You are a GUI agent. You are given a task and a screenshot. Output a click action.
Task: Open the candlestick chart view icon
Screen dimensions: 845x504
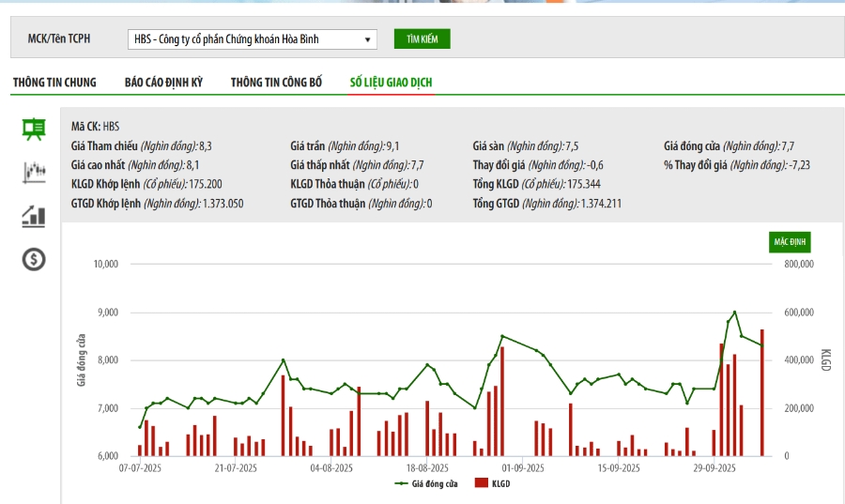click(34, 173)
